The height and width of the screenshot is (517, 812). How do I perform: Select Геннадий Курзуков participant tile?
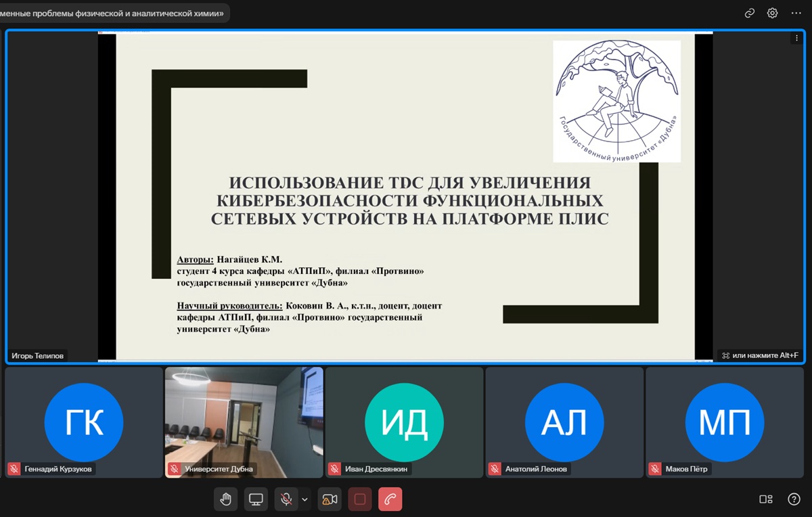tap(84, 422)
